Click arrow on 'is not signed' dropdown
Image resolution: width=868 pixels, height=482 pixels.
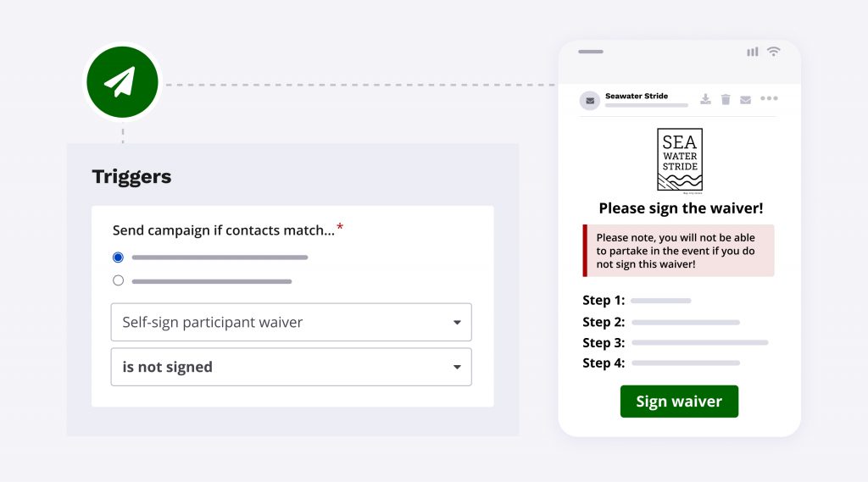point(457,367)
